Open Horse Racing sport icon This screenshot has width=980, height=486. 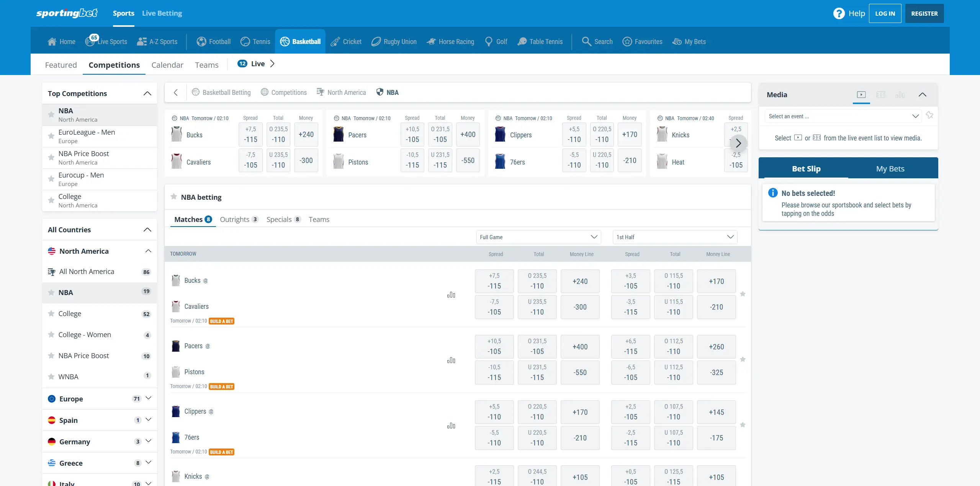[x=431, y=41]
